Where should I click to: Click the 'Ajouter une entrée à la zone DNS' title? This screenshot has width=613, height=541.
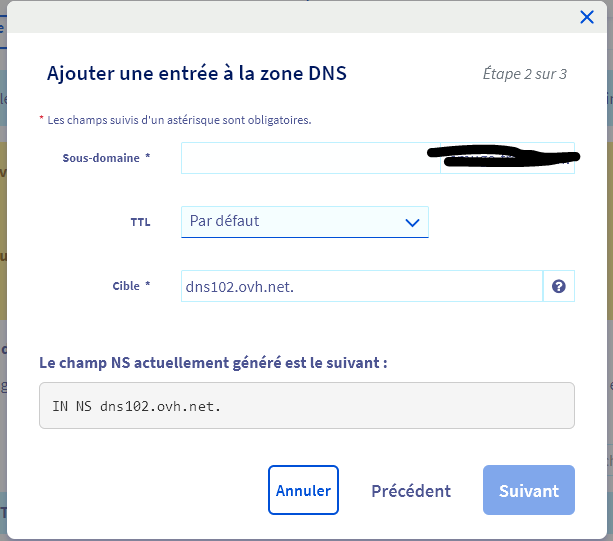coord(197,73)
